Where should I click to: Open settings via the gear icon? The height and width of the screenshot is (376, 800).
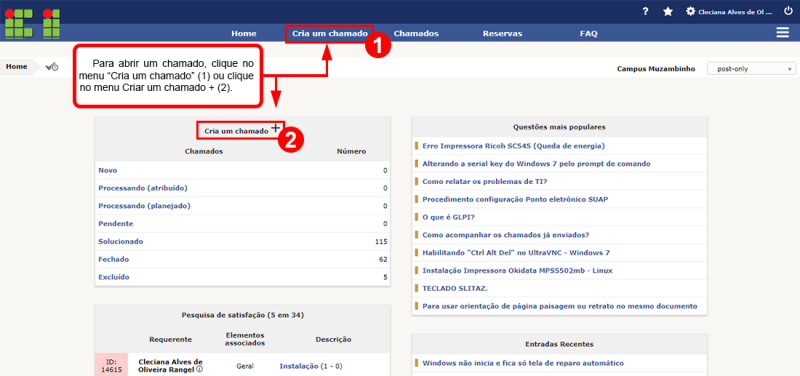[691, 11]
